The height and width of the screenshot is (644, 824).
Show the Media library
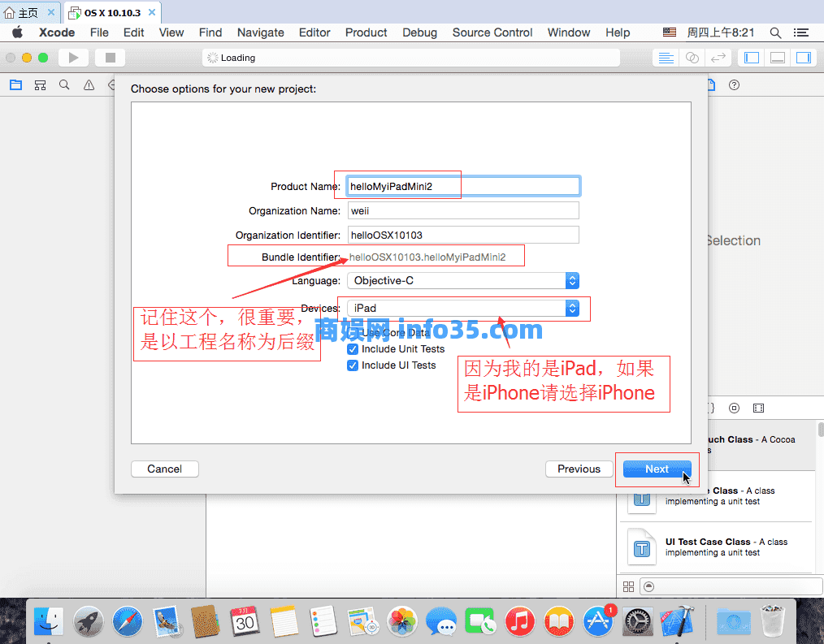[758, 408]
